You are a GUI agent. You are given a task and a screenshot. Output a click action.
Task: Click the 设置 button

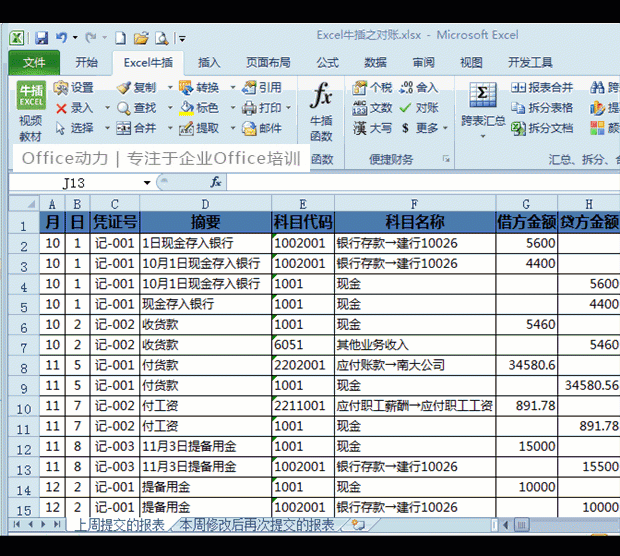[x=74, y=87]
